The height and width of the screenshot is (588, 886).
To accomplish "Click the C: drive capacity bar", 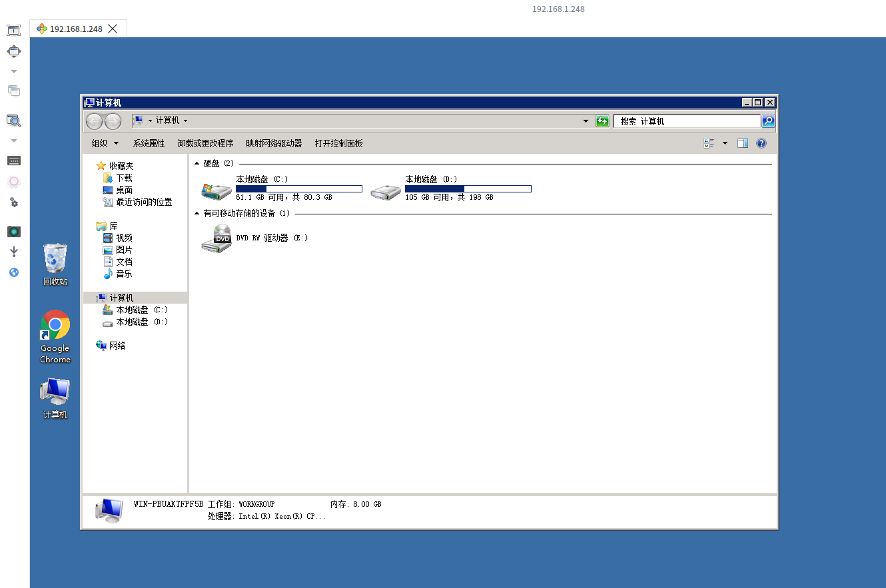I will (299, 189).
